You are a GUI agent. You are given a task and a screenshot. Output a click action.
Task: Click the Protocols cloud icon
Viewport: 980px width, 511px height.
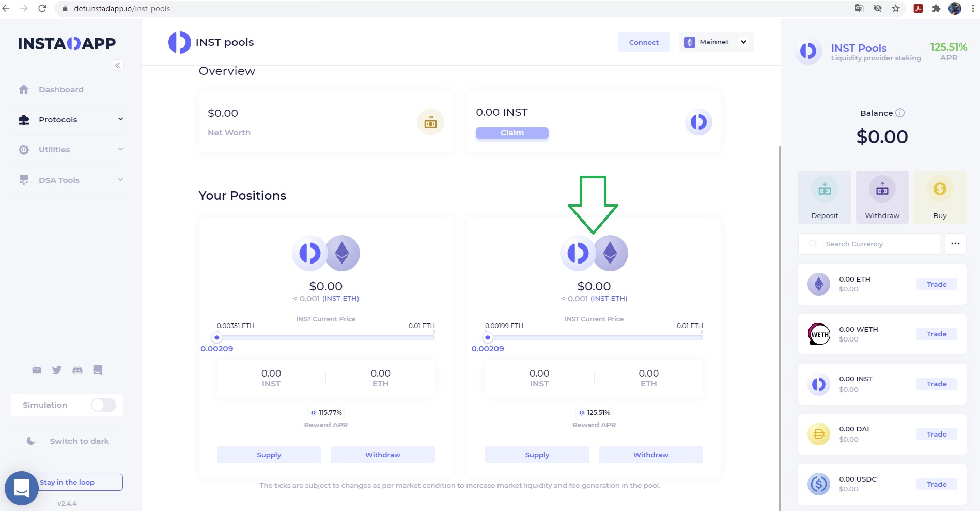click(24, 120)
